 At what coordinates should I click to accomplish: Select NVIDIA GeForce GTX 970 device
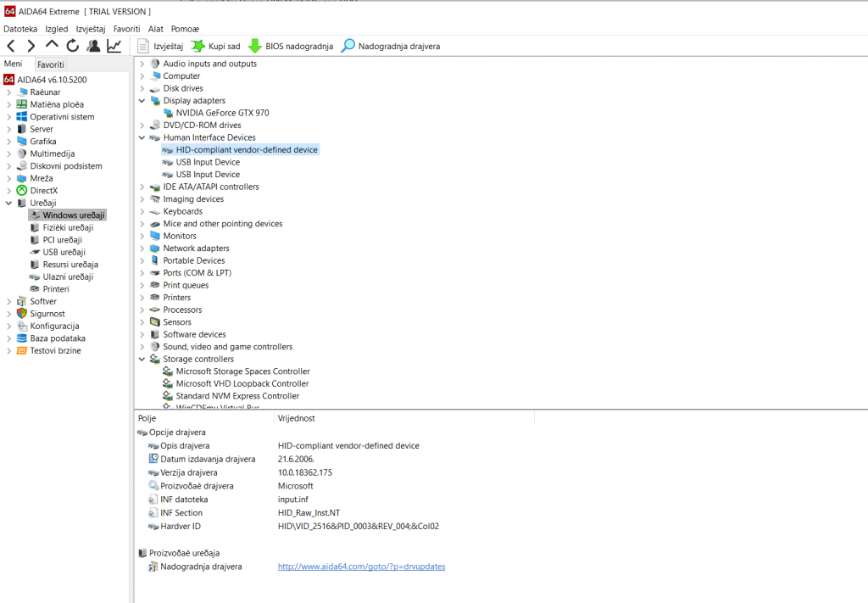[x=216, y=113]
